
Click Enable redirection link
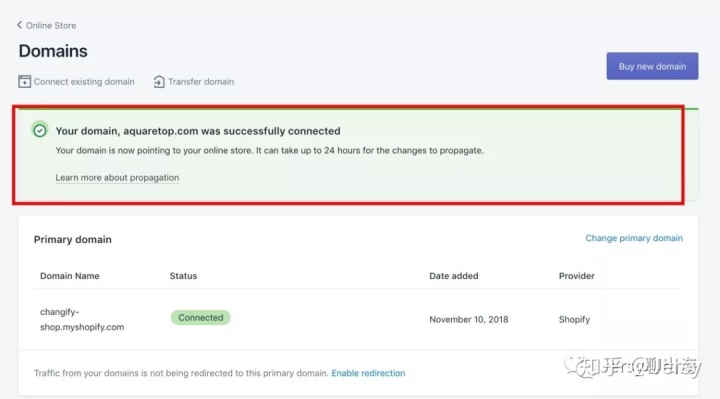coord(368,373)
